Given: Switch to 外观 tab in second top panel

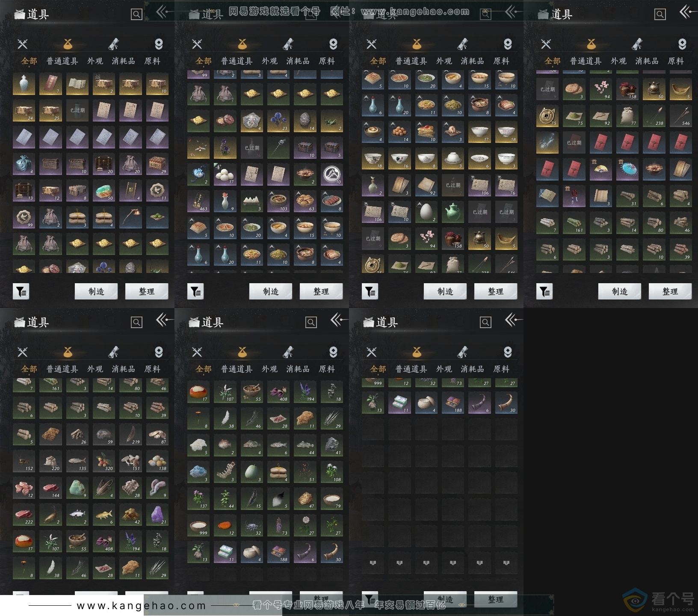Looking at the screenshot, I should coord(269,61).
